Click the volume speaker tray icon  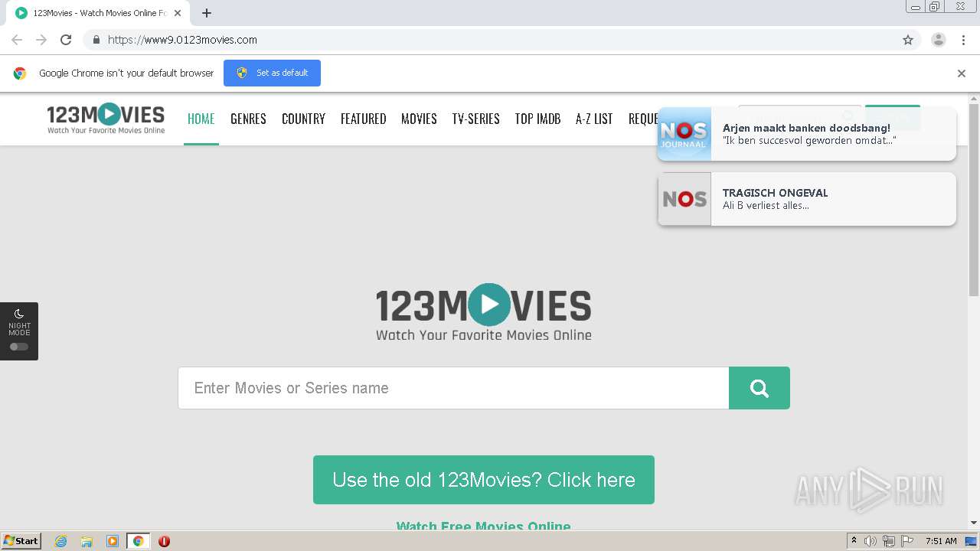coord(871,541)
